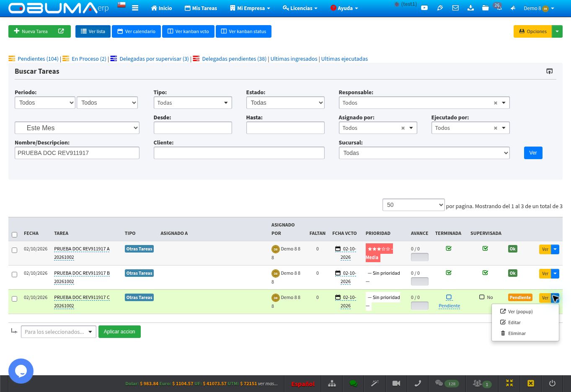
Task: Click the hamburger menu icon beside flag
Action: 135,8
